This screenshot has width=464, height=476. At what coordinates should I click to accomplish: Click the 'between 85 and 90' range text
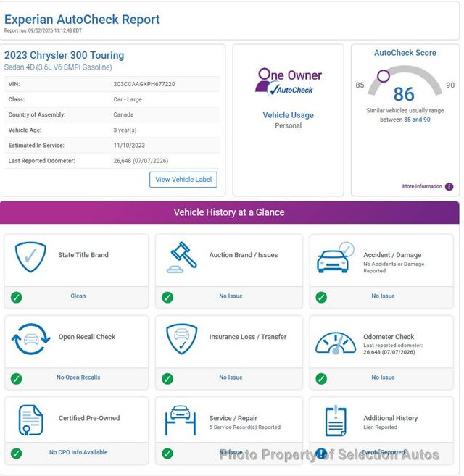click(x=405, y=120)
